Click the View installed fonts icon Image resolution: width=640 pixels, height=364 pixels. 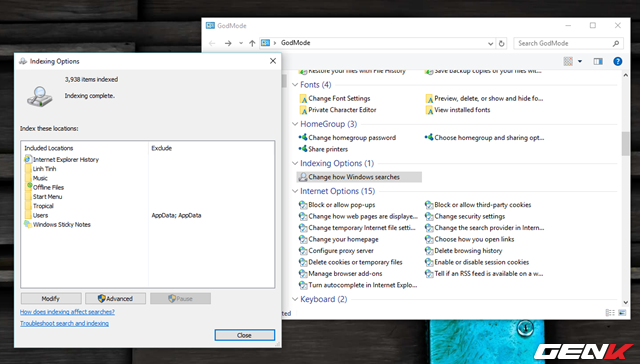coord(429,110)
